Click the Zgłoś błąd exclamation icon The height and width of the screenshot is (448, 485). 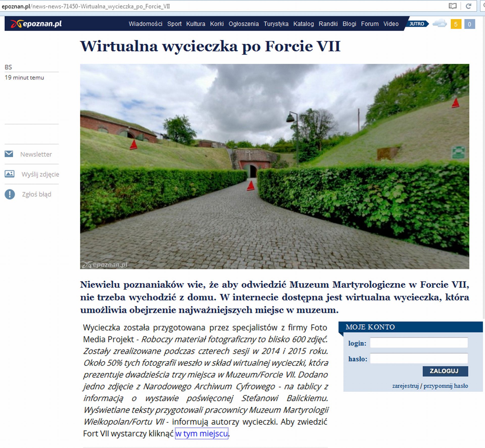point(10,194)
